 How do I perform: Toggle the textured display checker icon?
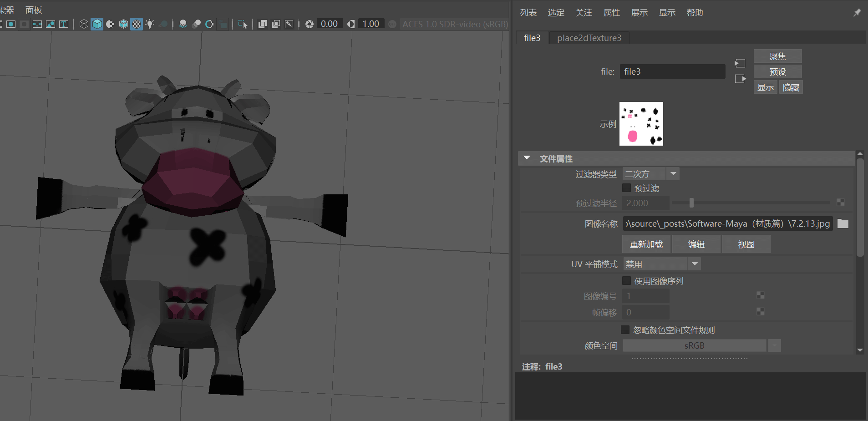137,24
